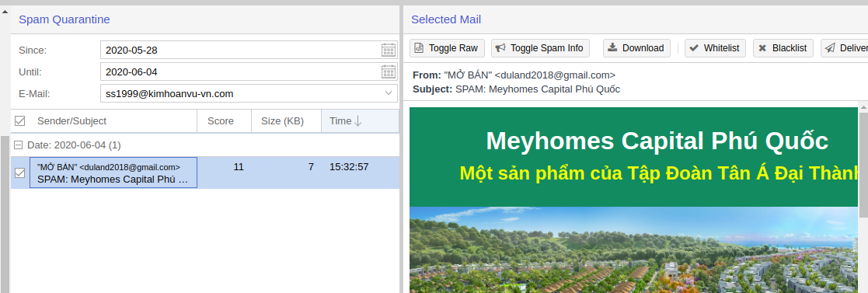Viewport: 868px width, 293px height.
Task: Select the SPAM: Meyhomes Capital mail row
Action: tap(205, 173)
